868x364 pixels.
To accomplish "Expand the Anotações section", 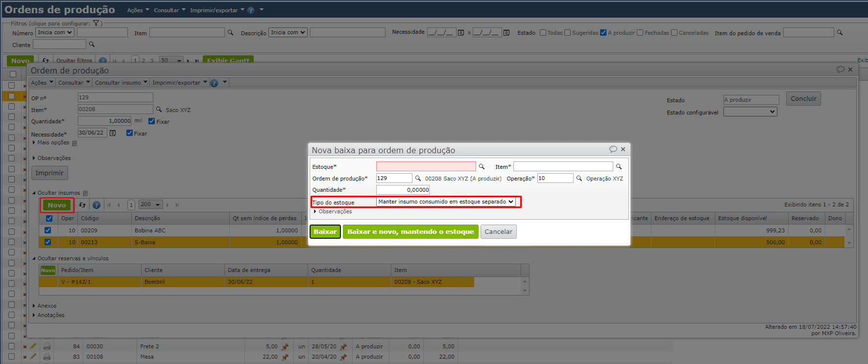I will tap(48, 315).
